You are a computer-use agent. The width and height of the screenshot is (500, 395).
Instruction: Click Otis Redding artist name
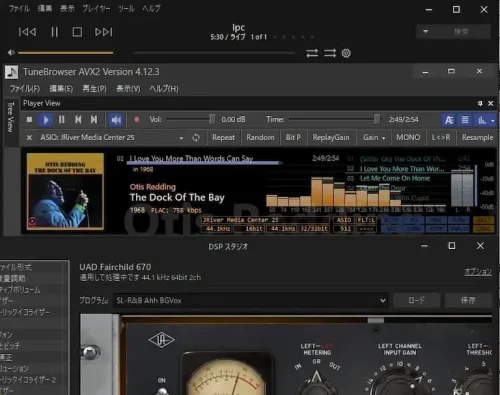tap(153, 187)
